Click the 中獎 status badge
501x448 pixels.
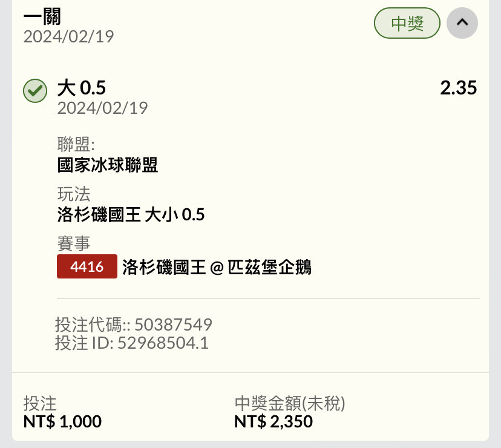pyautogui.click(x=407, y=23)
